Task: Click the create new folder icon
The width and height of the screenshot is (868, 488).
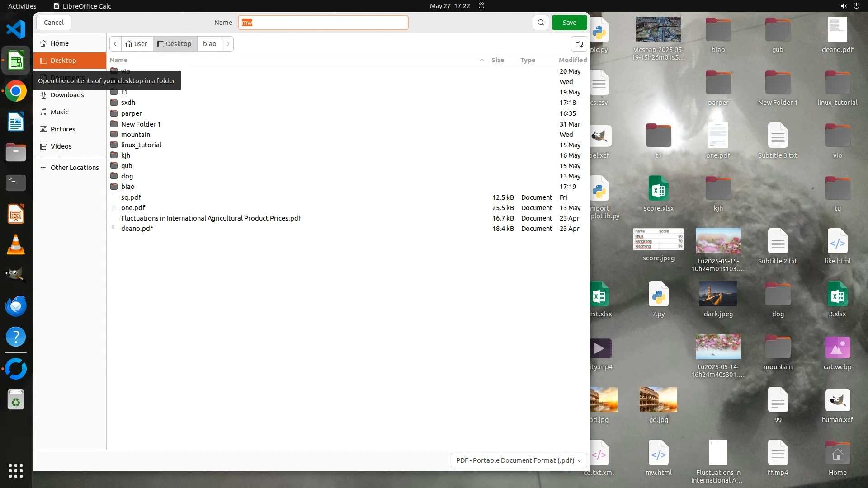Action: [579, 44]
